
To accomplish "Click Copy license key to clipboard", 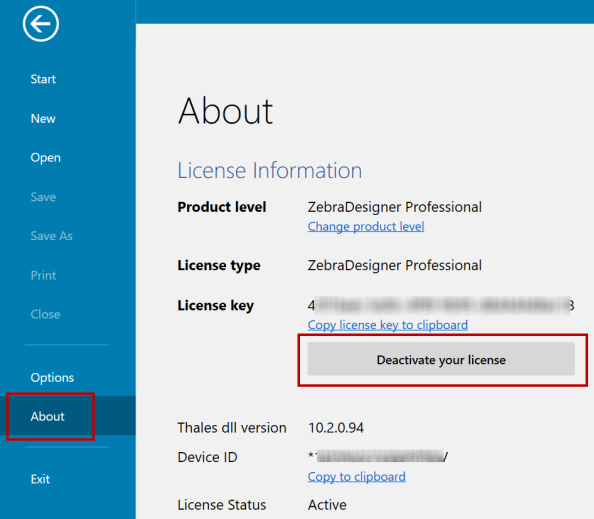I will pyautogui.click(x=388, y=325).
